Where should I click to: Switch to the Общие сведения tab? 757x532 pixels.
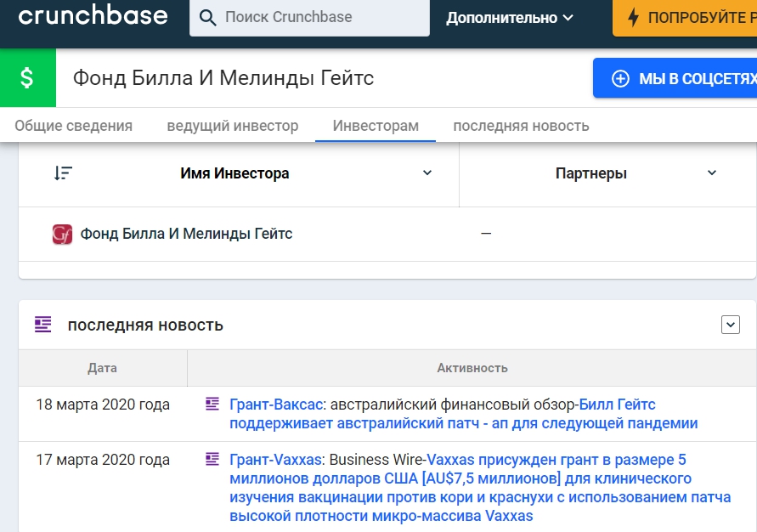(x=73, y=126)
